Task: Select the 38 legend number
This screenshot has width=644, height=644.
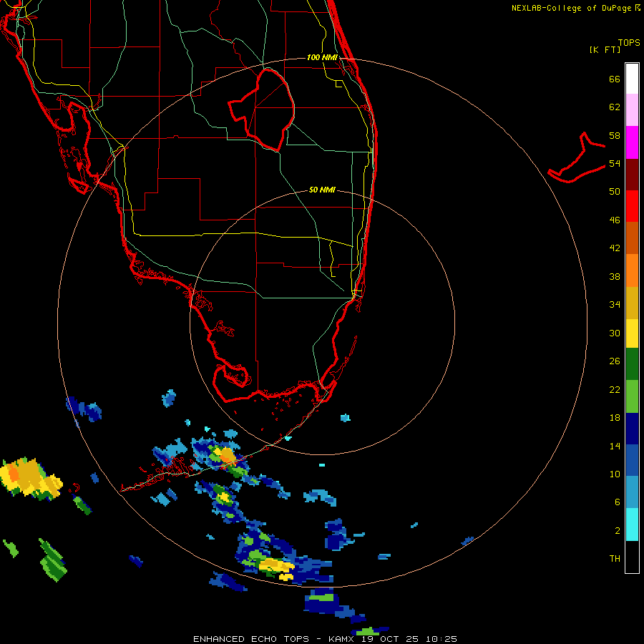Action: click(615, 276)
